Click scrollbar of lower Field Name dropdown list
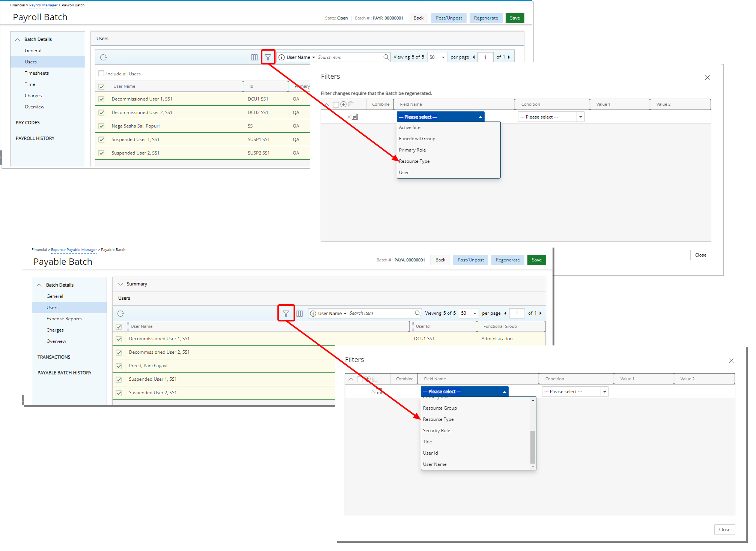The image size is (756, 551). tap(533, 447)
